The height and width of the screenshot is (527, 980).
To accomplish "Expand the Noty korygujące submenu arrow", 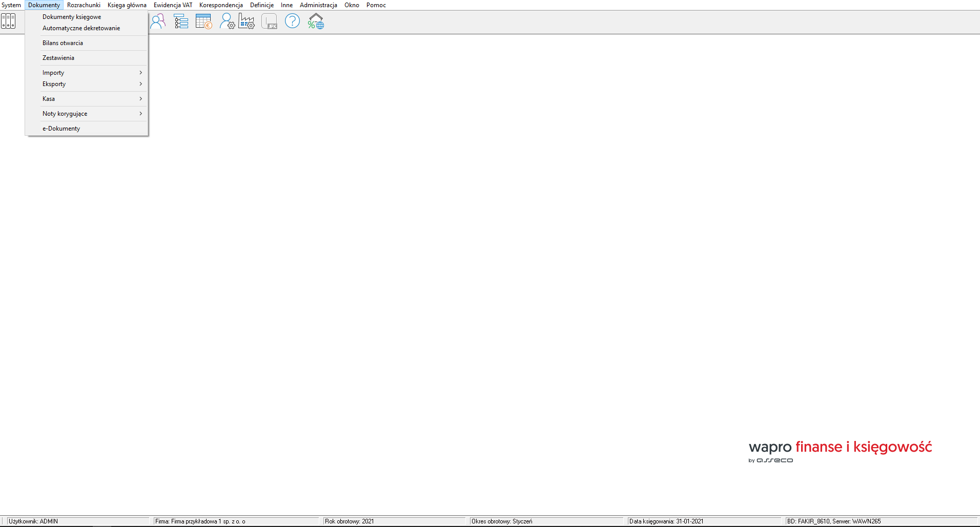I will pos(140,114).
